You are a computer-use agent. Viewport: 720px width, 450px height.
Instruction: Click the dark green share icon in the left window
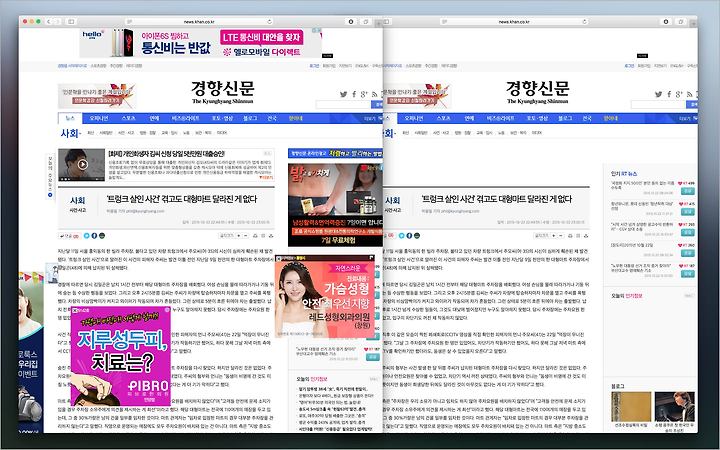pos(102,236)
